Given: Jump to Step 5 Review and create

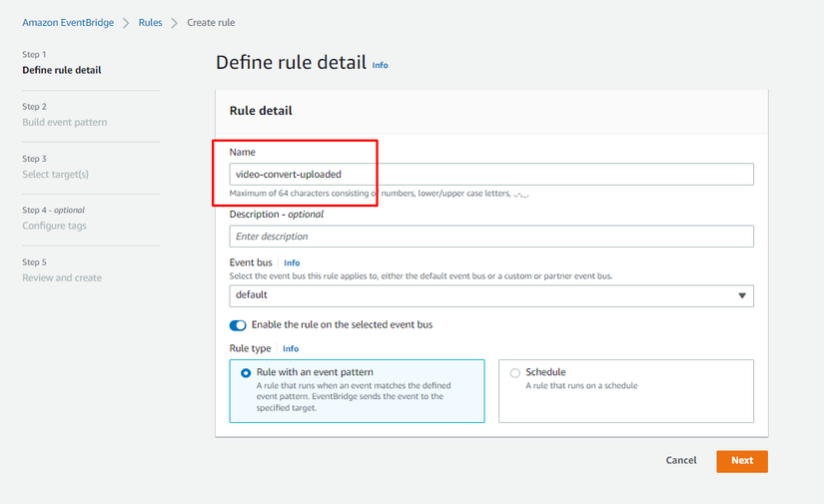Looking at the screenshot, I should coord(62,277).
